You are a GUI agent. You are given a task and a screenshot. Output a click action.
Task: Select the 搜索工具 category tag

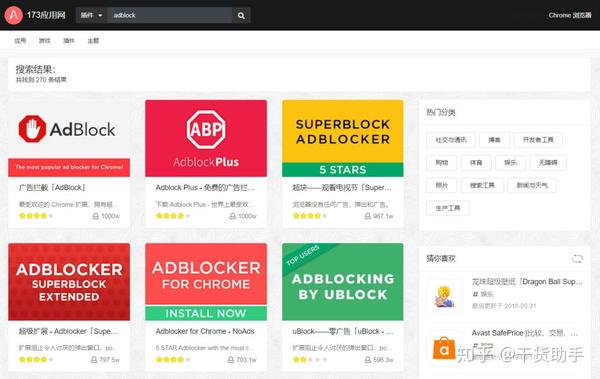tap(482, 185)
